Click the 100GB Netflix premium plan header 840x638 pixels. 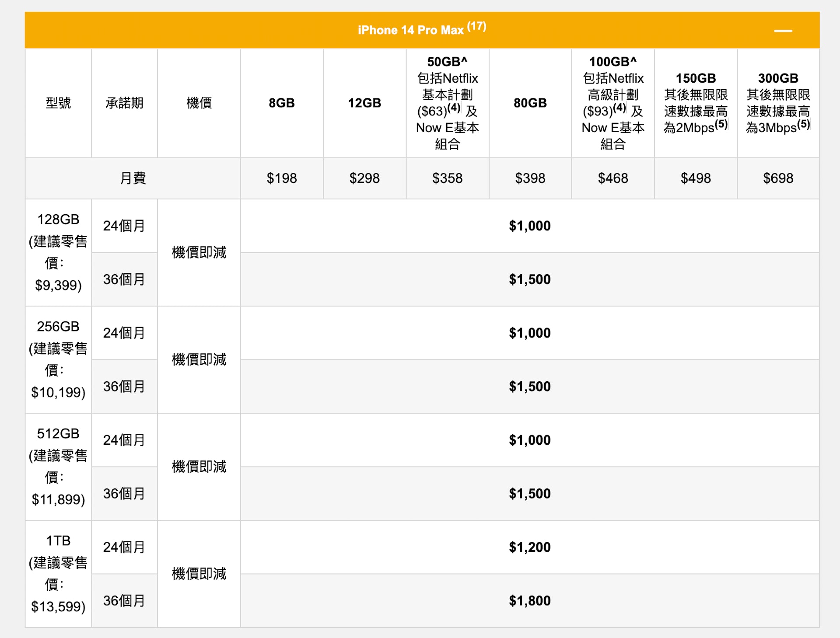[612, 103]
